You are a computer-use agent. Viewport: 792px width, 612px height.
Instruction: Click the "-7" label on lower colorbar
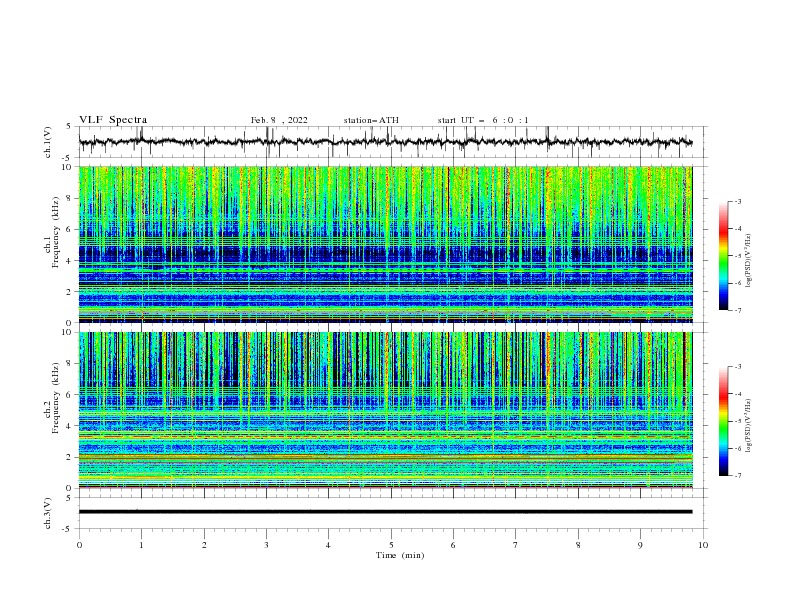point(737,476)
